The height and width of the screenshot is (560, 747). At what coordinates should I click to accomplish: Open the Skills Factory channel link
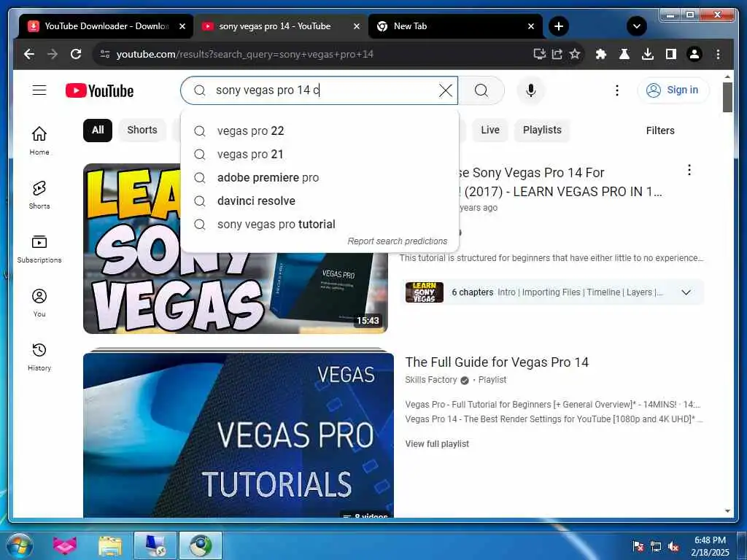pos(430,380)
